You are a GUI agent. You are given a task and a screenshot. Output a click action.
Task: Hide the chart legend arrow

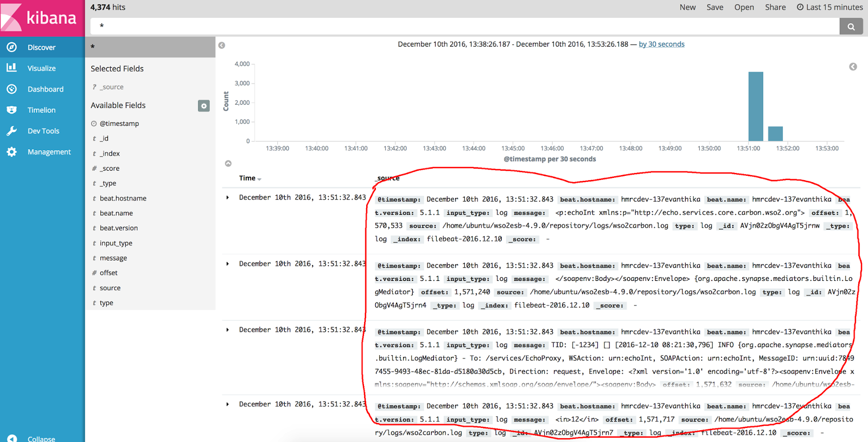[x=853, y=67]
